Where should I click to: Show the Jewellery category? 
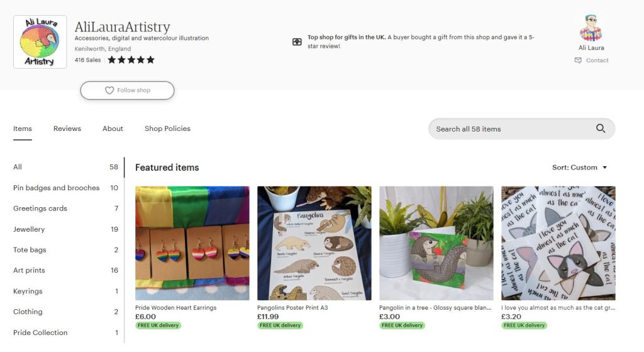(x=29, y=229)
